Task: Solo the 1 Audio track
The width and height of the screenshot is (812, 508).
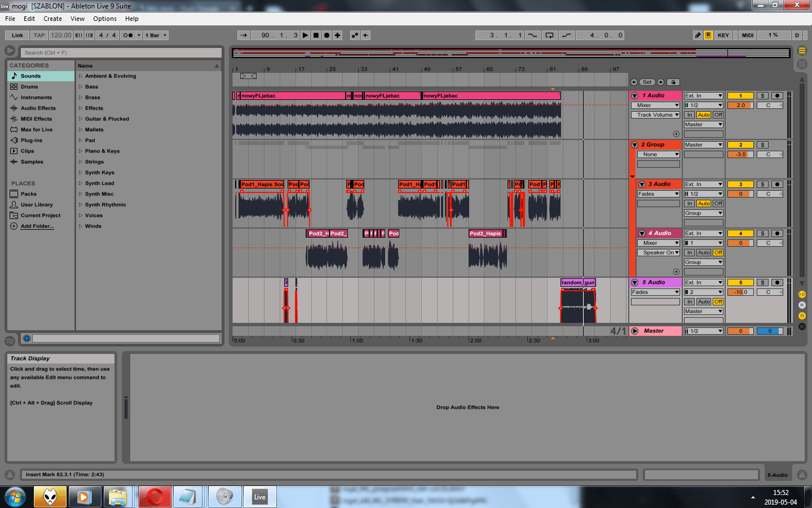Action: (x=762, y=96)
